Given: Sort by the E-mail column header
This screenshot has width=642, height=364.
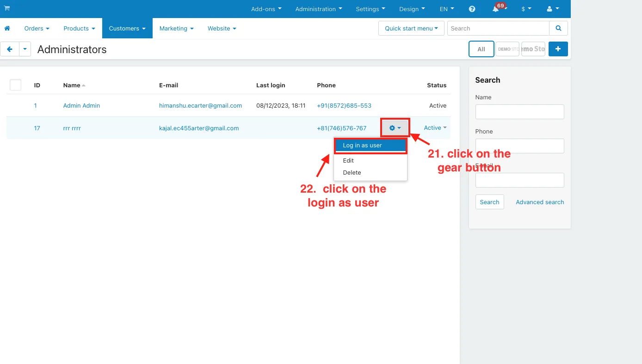Looking at the screenshot, I should tap(168, 85).
